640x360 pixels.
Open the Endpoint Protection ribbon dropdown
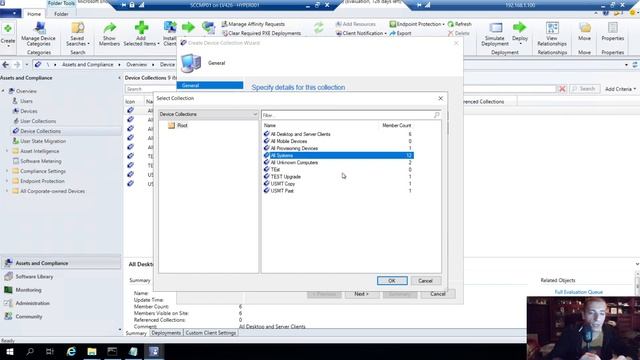(416, 24)
